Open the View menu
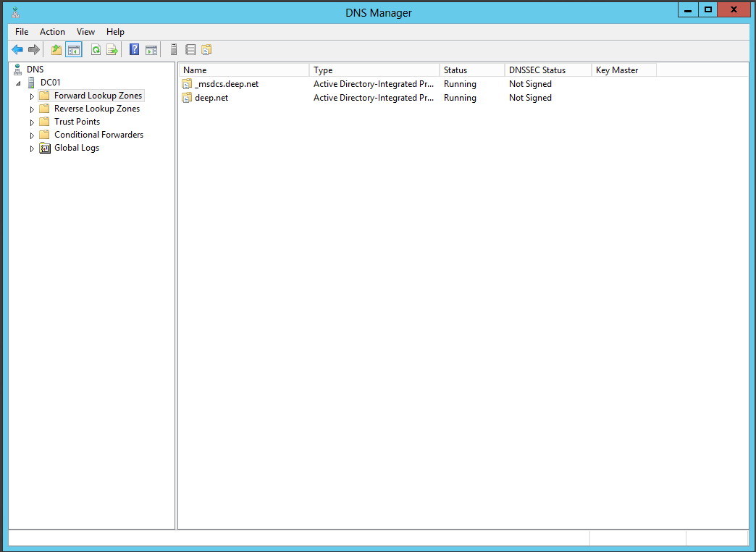Image resolution: width=756 pixels, height=552 pixels. (85, 32)
